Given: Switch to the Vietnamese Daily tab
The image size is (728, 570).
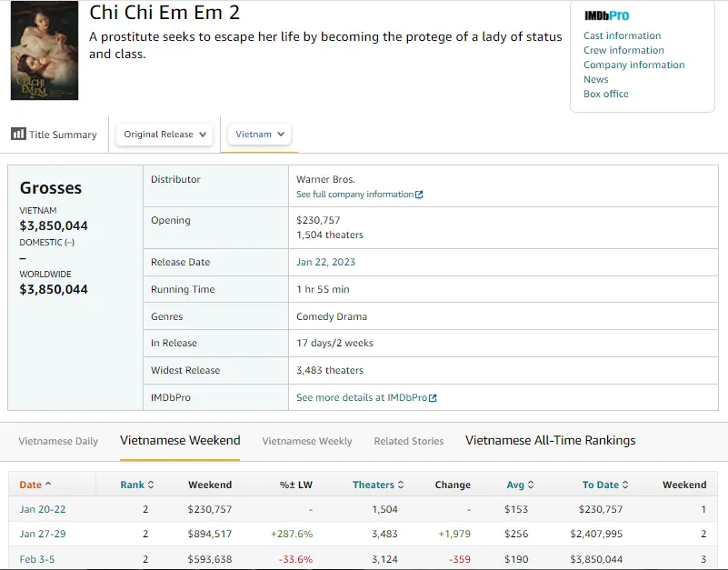Looking at the screenshot, I should tap(58, 441).
